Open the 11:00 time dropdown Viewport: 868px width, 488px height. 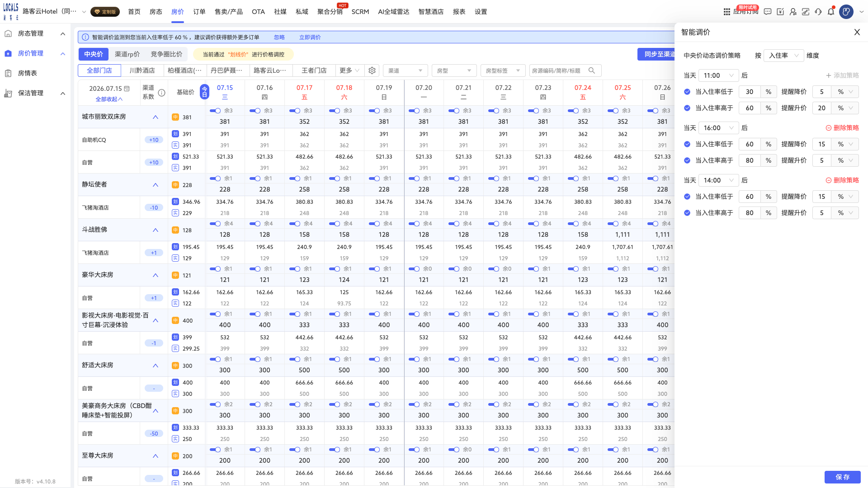718,75
